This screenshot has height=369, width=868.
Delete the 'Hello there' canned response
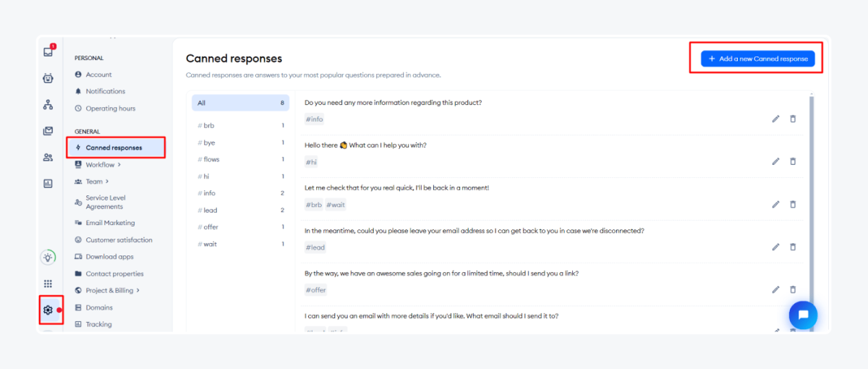793,161
